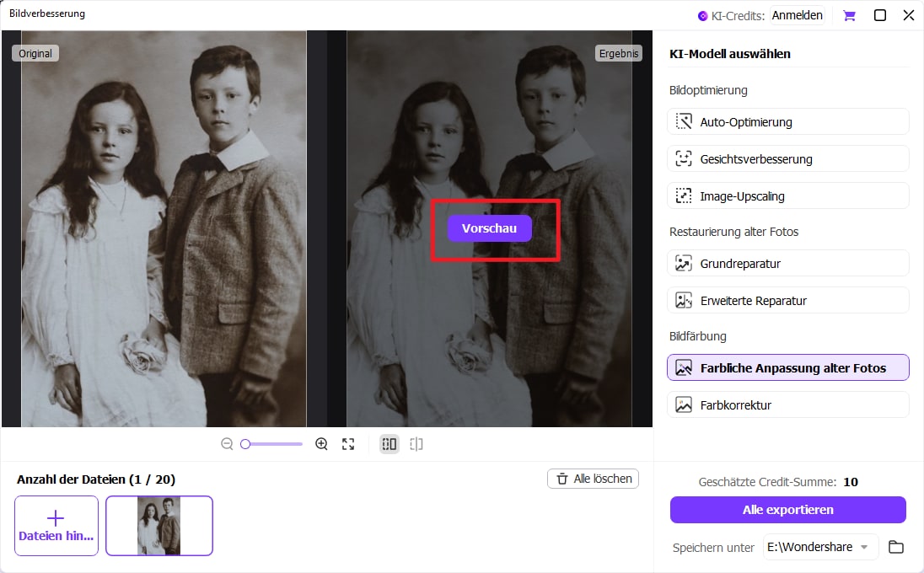Screen dimensions: 924x573
Task: Click the KI-Credits purple coin icon
Action: point(703,15)
